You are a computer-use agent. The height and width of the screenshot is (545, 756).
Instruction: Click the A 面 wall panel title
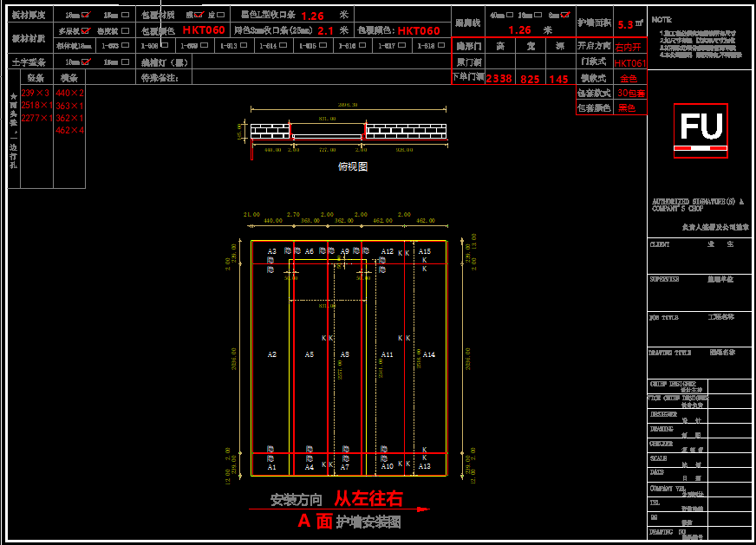[x=315, y=521]
